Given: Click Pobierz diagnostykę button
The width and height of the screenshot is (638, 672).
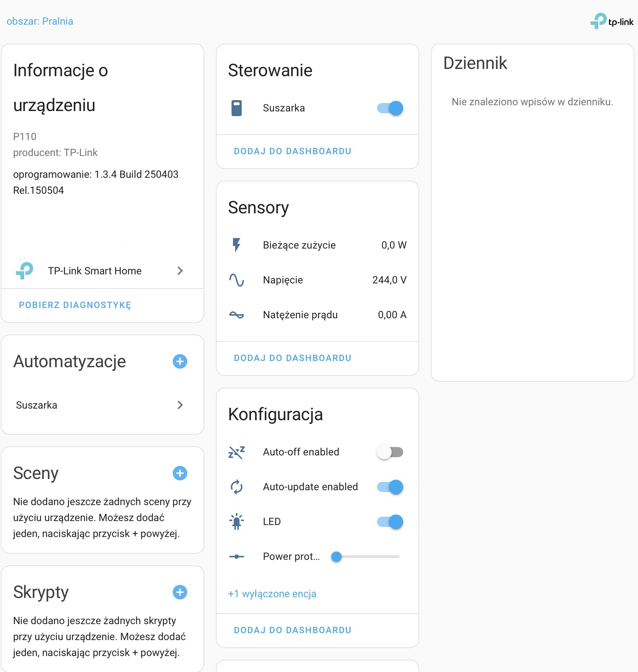Looking at the screenshot, I should pyautogui.click(x=75, y=305).
